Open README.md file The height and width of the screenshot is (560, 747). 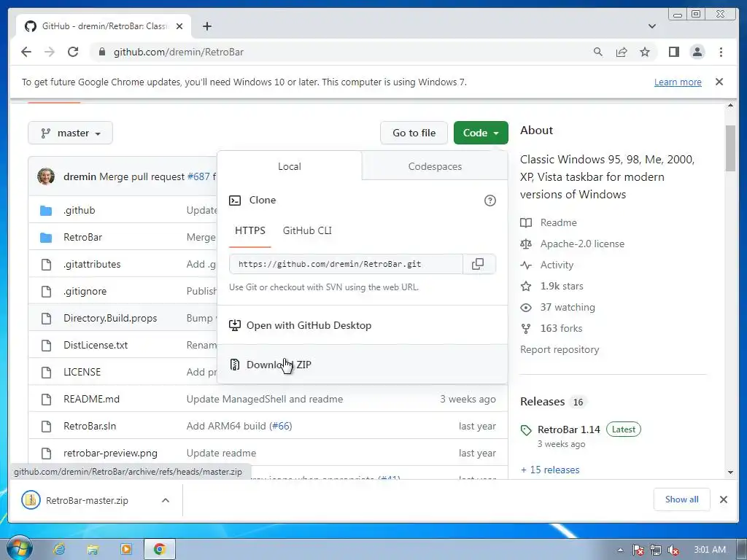[91, 399]
